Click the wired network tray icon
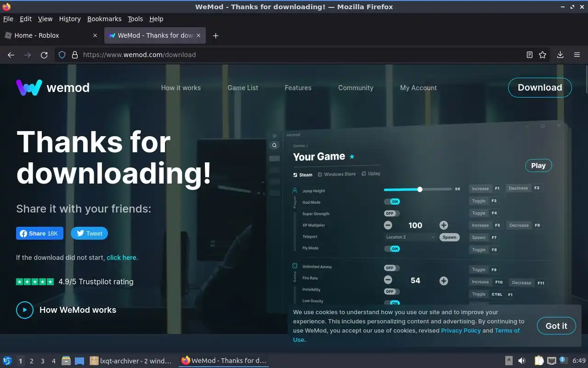This screenshot has height=368, width=588. coord(552,361)
